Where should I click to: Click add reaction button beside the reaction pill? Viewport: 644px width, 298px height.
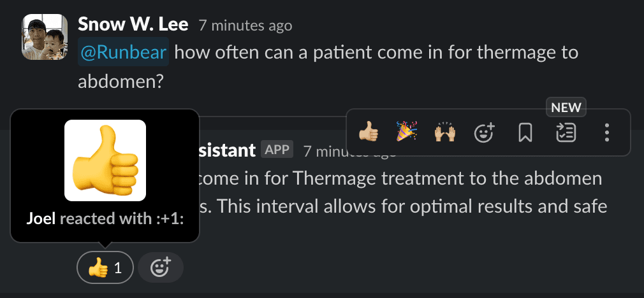click(161, 267)
